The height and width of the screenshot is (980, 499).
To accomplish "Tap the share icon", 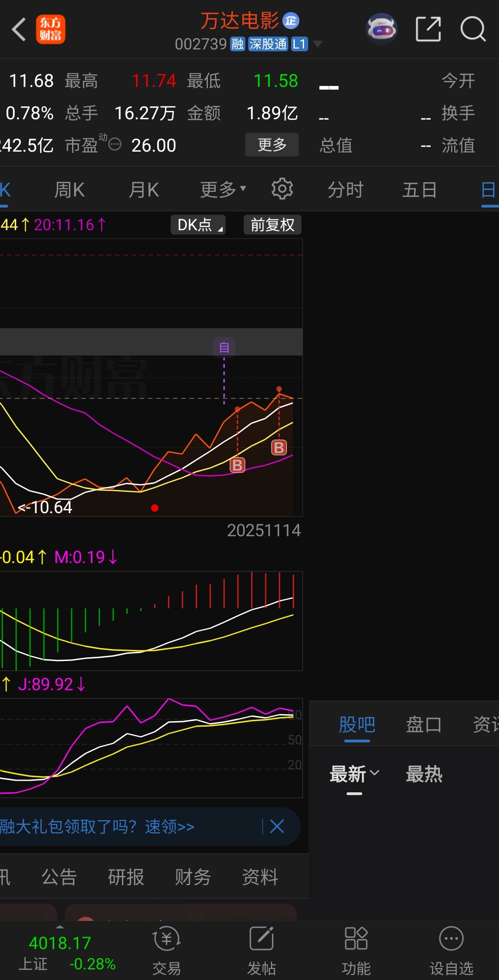I will pyautogui.click(x=428, y=29).
